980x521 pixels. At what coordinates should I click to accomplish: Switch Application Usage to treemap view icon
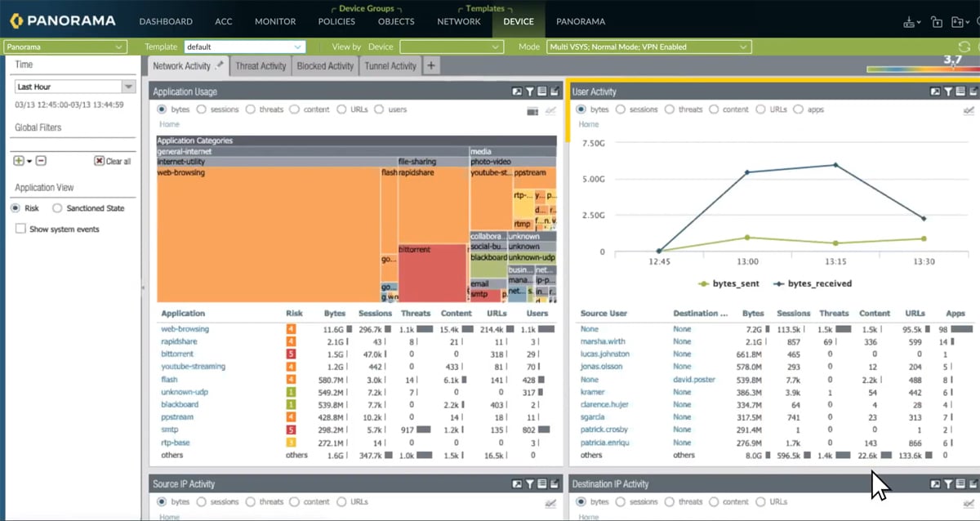(x=532, y=110)
